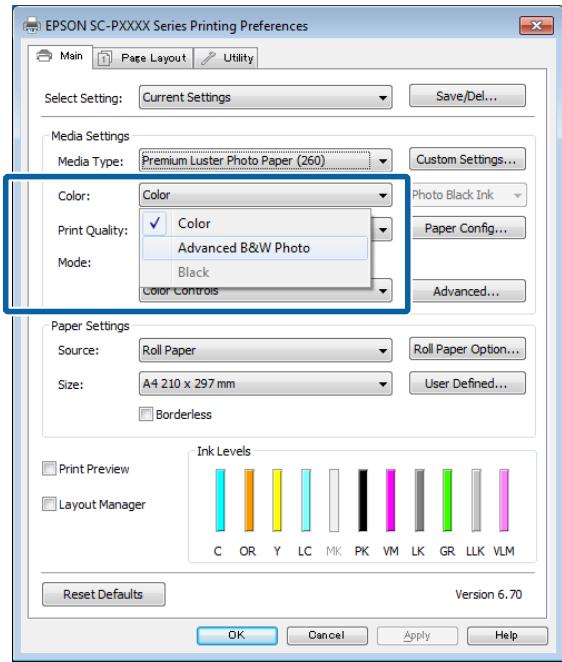The height and width of the screenshot is (662, 562).
Task: Click the green GR ink level bar
Action: 447,500
